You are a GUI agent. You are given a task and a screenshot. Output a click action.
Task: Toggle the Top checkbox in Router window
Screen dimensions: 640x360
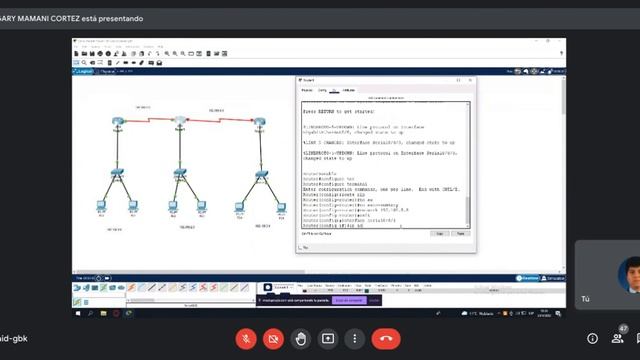tap(300, 247)
